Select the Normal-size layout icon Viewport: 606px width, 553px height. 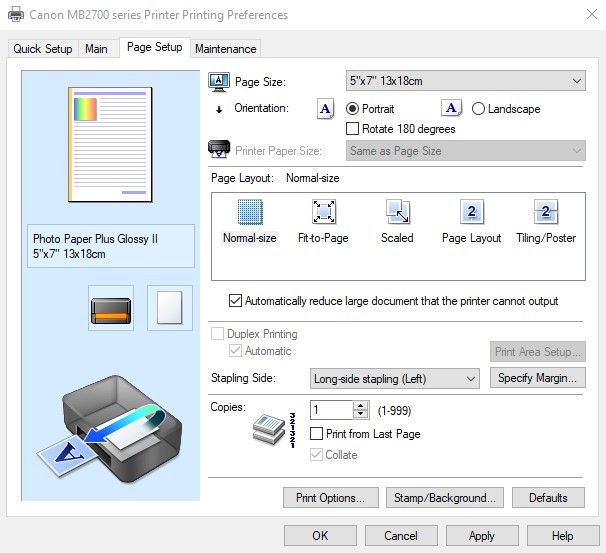click(x=249, y=212)
